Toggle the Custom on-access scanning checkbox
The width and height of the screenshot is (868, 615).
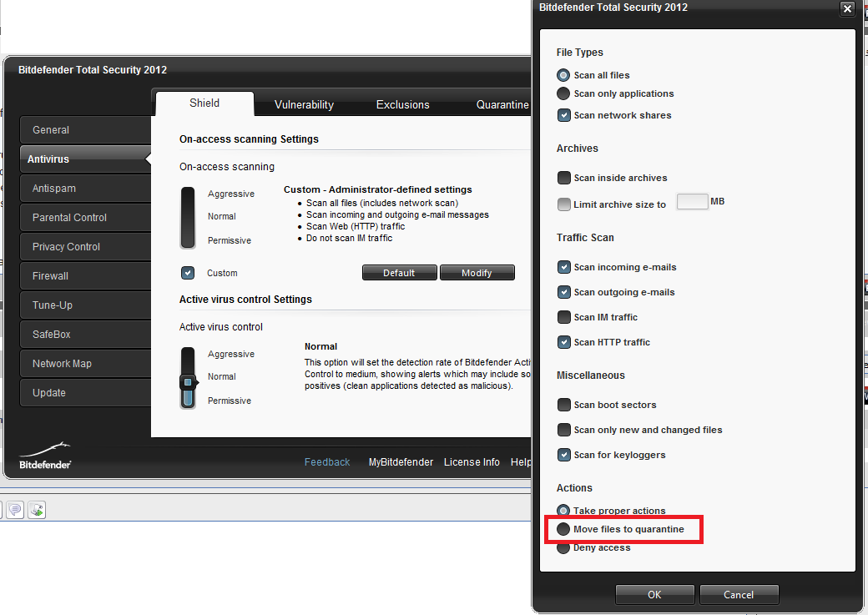click(x=188, y=273)
